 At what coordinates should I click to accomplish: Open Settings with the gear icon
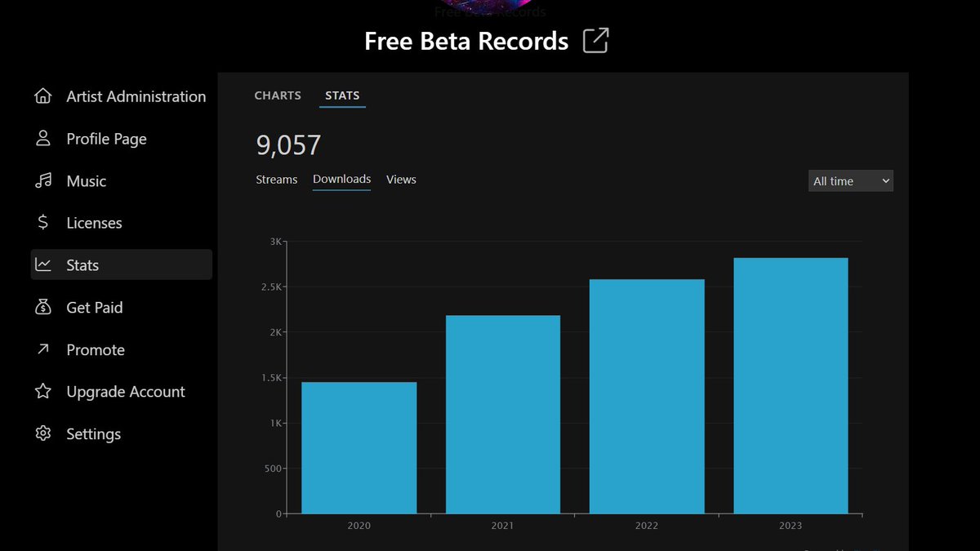click(x=42, y=433)
